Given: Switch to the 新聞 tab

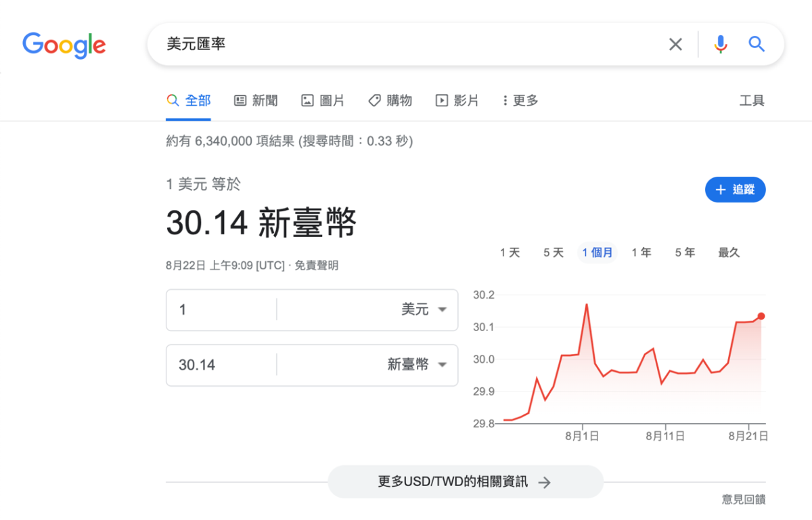Looking at the screenshot, I should [256, 101].
